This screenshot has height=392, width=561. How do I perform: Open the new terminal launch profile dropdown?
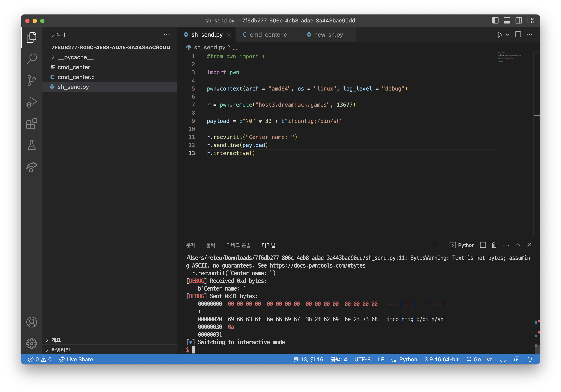442,245
